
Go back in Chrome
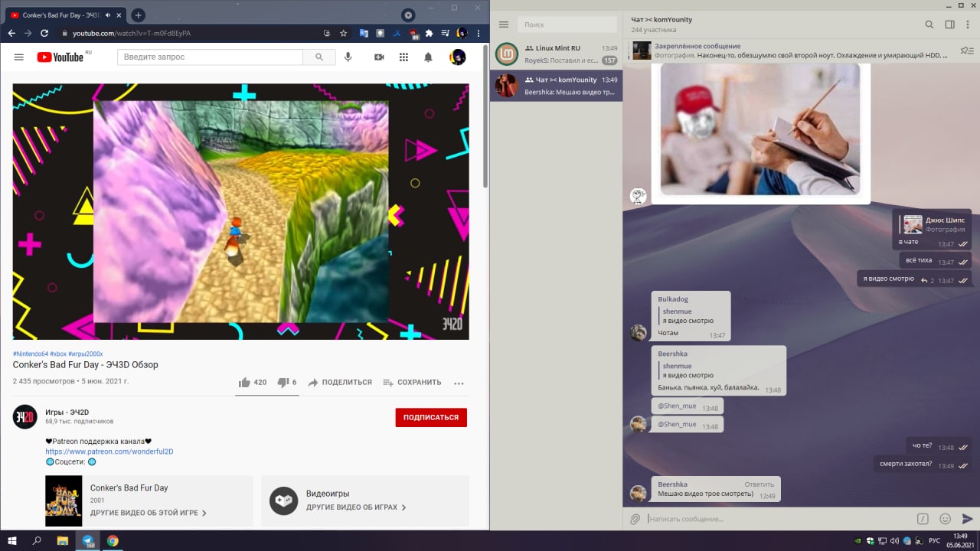11,34
